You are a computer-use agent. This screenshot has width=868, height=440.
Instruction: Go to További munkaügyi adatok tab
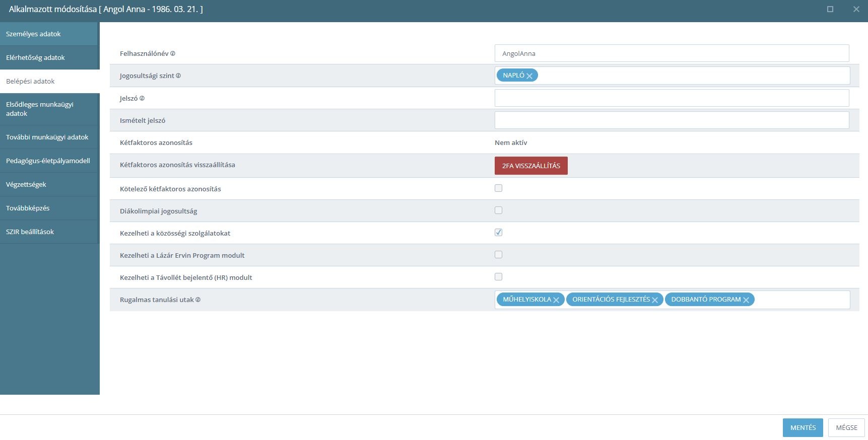(x=49, y=137)
